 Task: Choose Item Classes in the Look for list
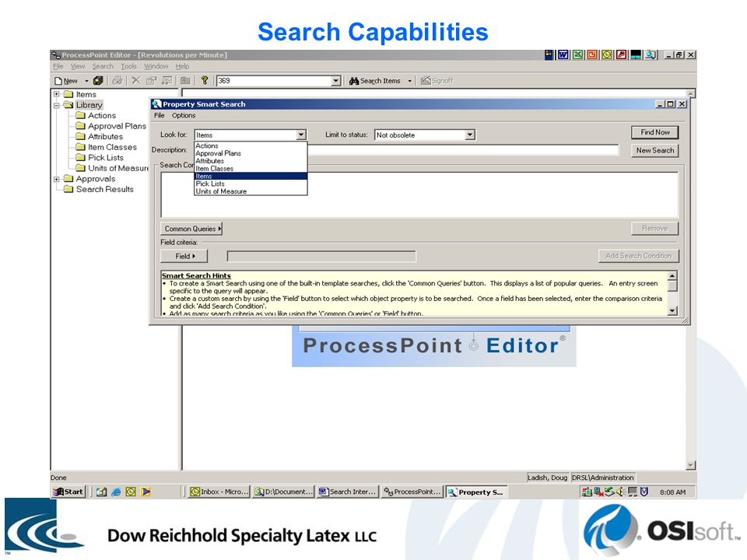click(251, 169)
